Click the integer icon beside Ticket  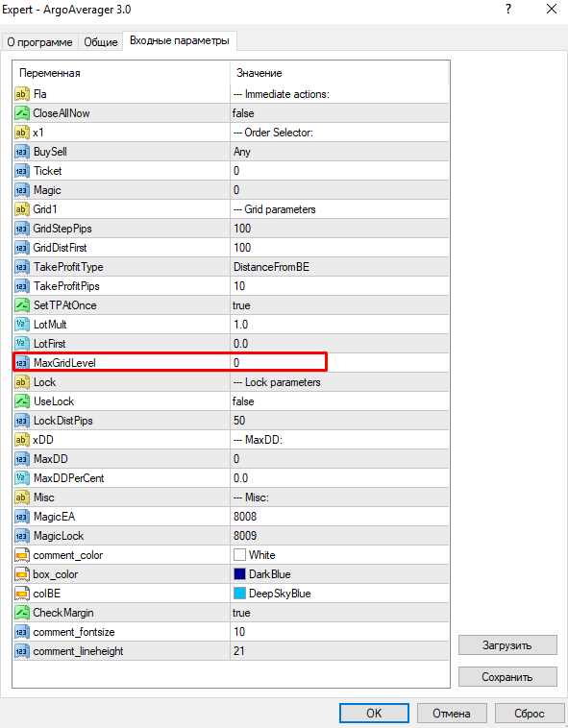click(x=21, y=171)
